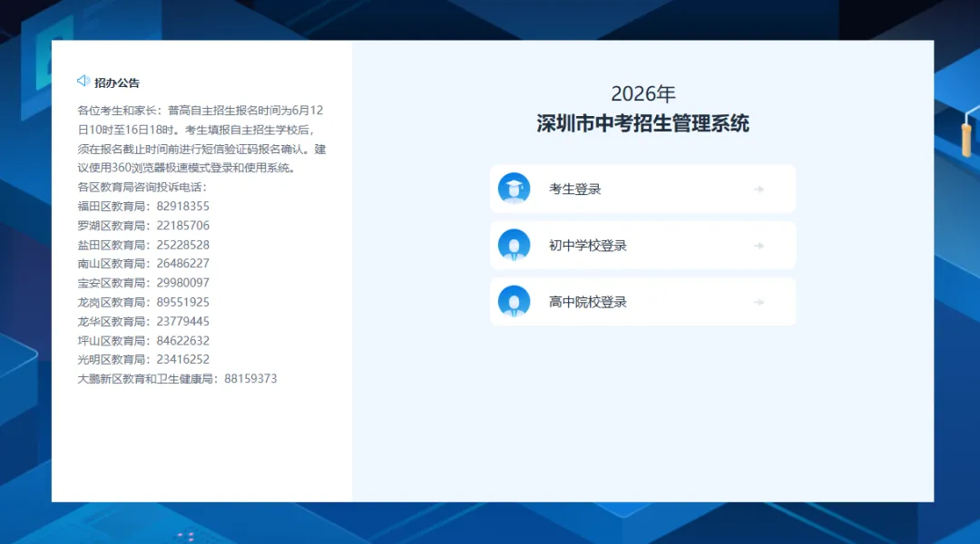Click the 大鹏新区 phone number 88159373
The width and height of the screenshot is (980, 544).
[x=250, y=379]
